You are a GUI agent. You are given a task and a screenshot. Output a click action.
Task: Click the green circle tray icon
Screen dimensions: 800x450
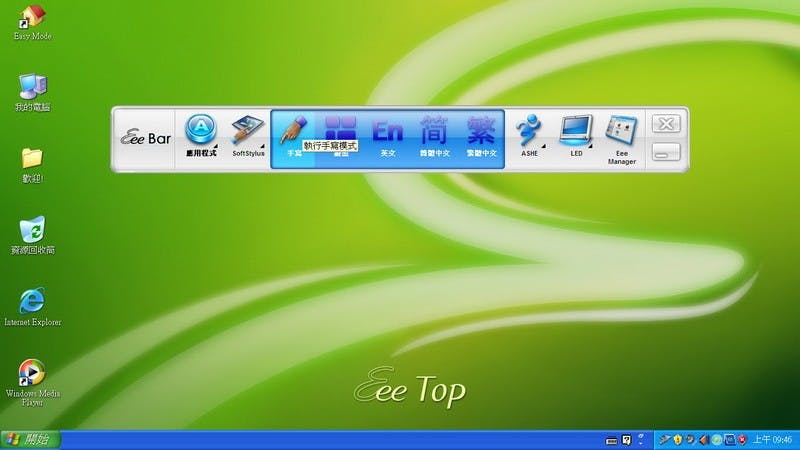(716, 440)
